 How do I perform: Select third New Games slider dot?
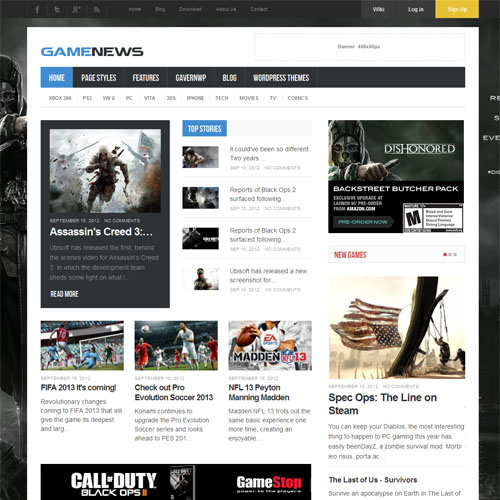click(455, 254)
